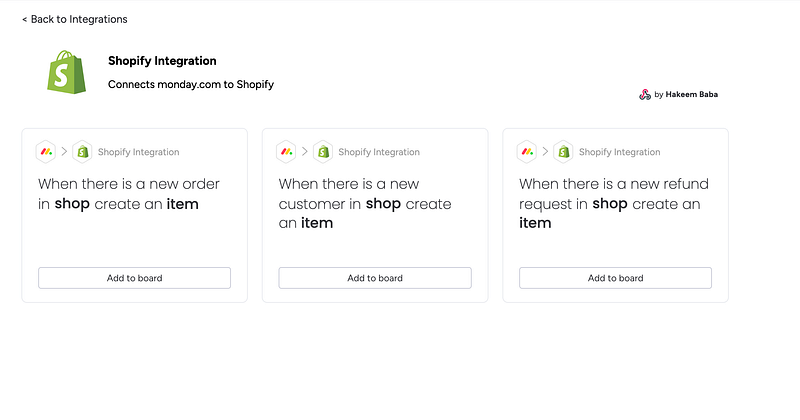Select bold 'shop' field in new customer recipe
This screenshot has width=800, height=420.
pos(383,204)
